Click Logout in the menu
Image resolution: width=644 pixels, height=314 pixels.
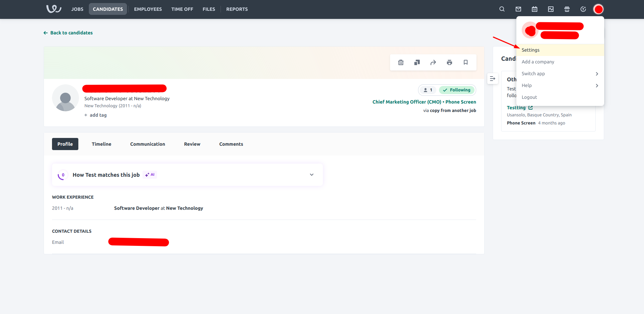click(560, 97)
